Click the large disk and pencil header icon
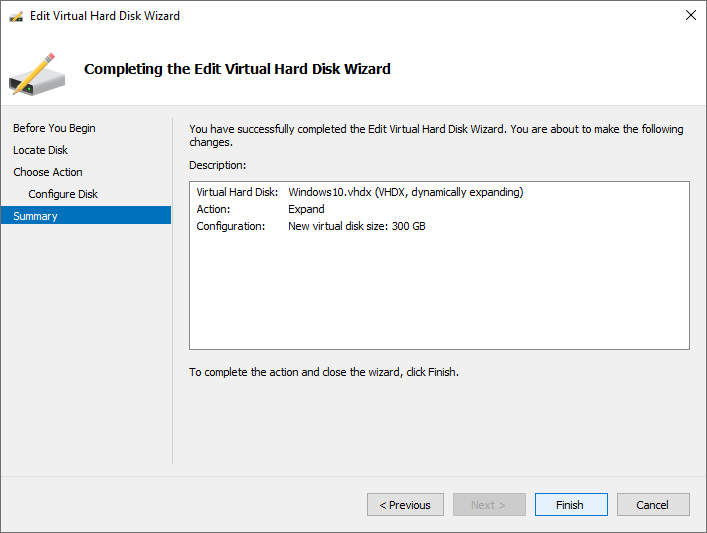 click(37, 70)
